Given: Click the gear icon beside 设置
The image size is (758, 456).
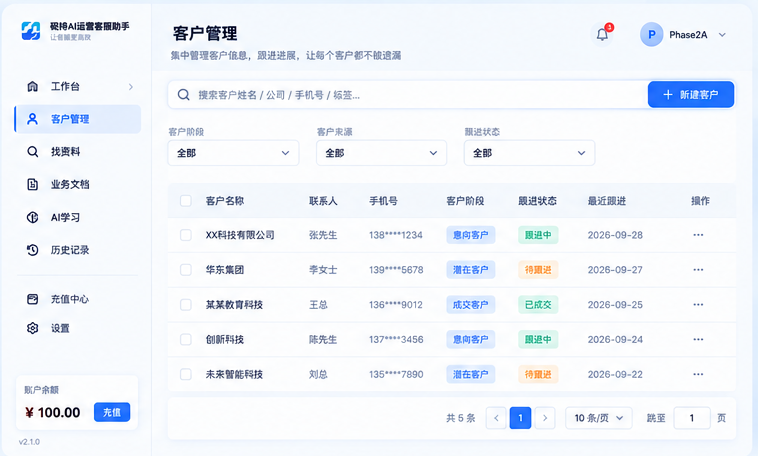Looking at the screenshot, I should pos(32,328).
